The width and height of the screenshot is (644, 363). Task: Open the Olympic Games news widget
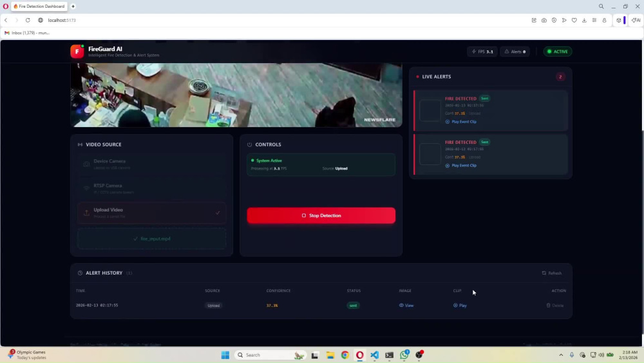pos(27,355)
